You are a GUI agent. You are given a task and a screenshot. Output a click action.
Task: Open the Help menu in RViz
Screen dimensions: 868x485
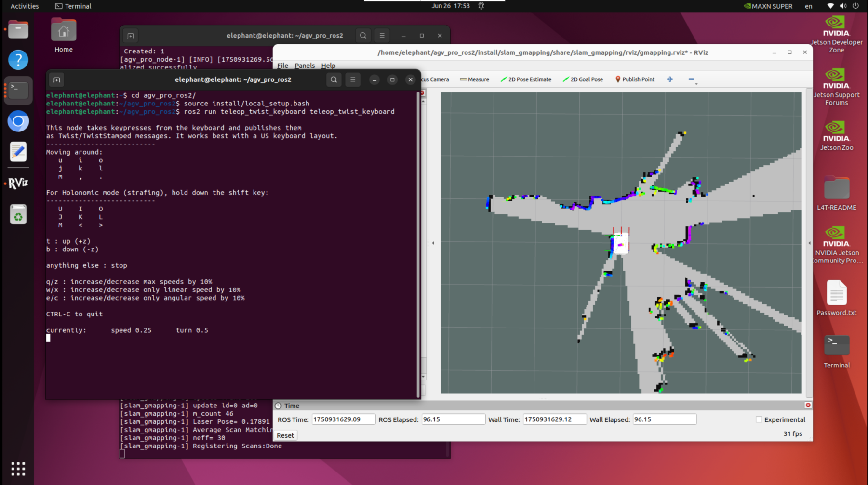click(328, 66)
